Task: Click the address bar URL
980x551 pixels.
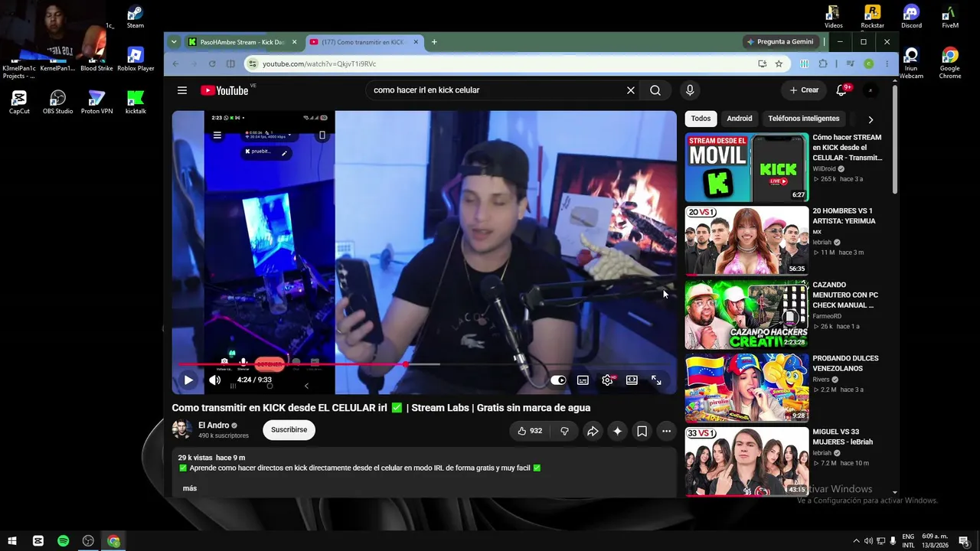Action: 319,64
